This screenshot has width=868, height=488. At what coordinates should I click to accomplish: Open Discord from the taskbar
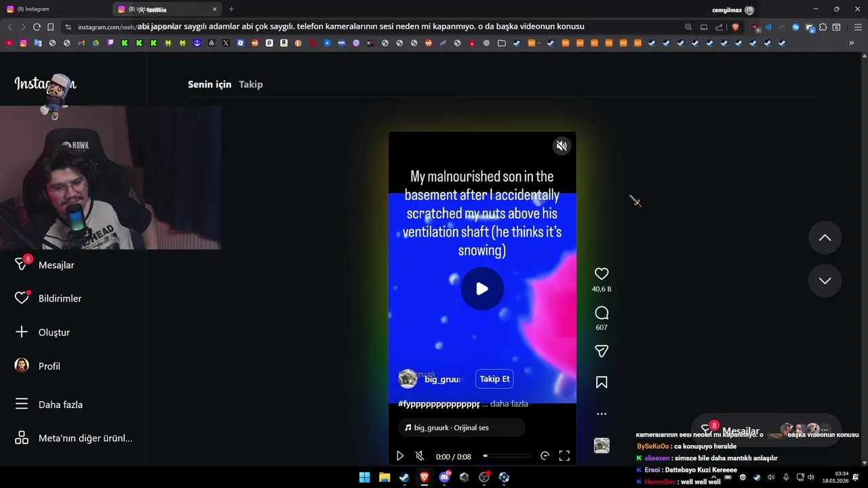[x=444, y=477]
